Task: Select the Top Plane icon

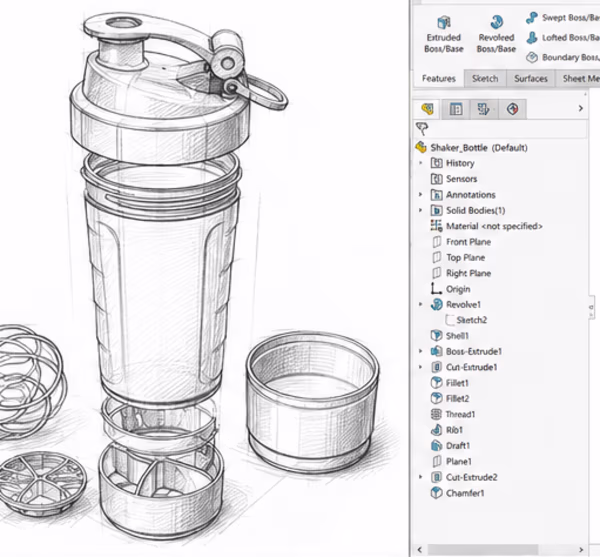Action: (437, 257)
